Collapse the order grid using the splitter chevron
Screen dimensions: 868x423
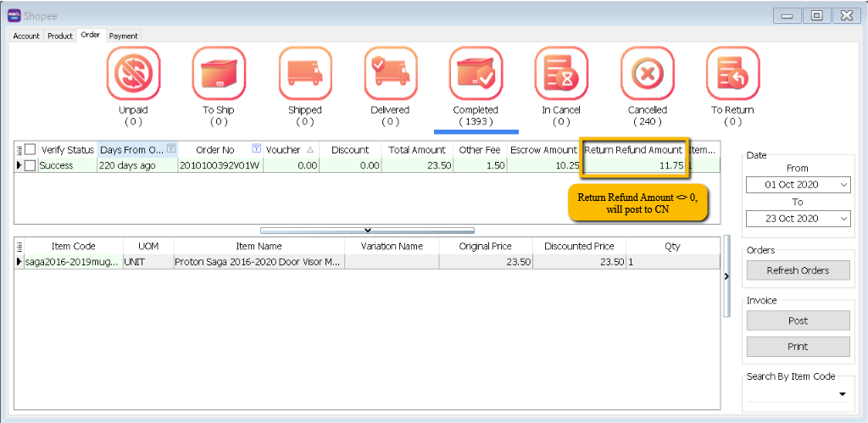click(367, 230)
